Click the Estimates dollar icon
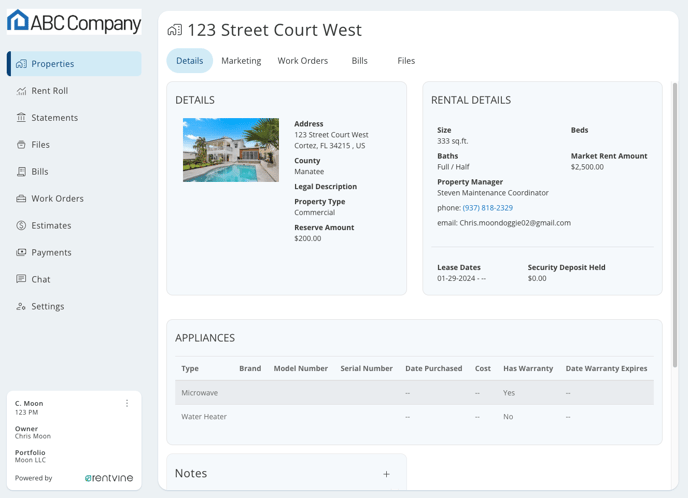This screenshot has width=688, height=498. 21,226
